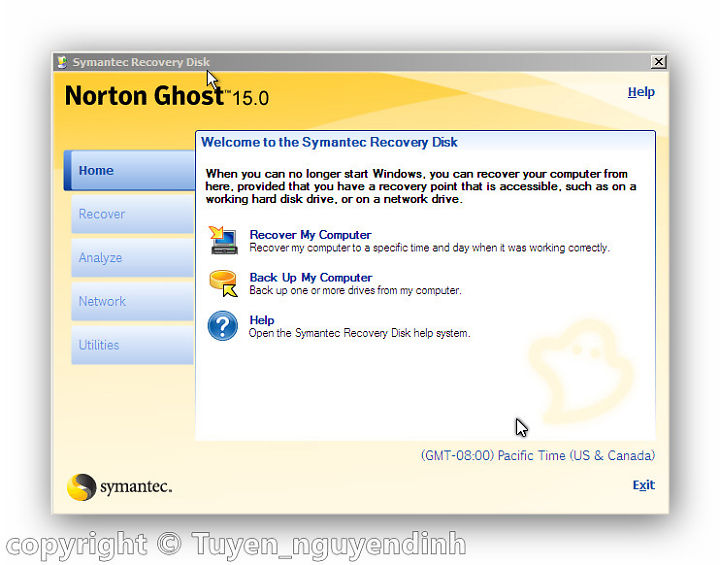Click the text 'Back up one or more drives from my computer.'

coord(355,291)
